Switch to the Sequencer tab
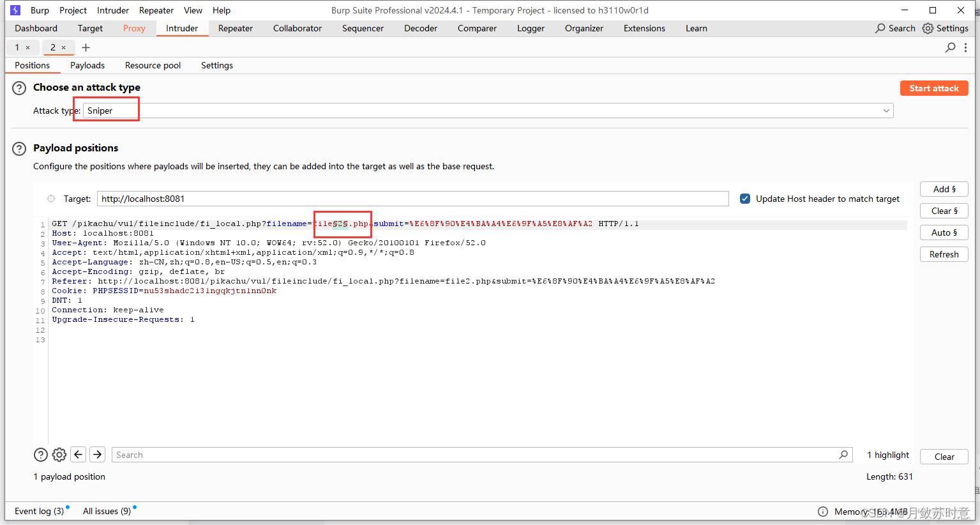The height and width of the screenshot is (525, 980). pos(363,28)
